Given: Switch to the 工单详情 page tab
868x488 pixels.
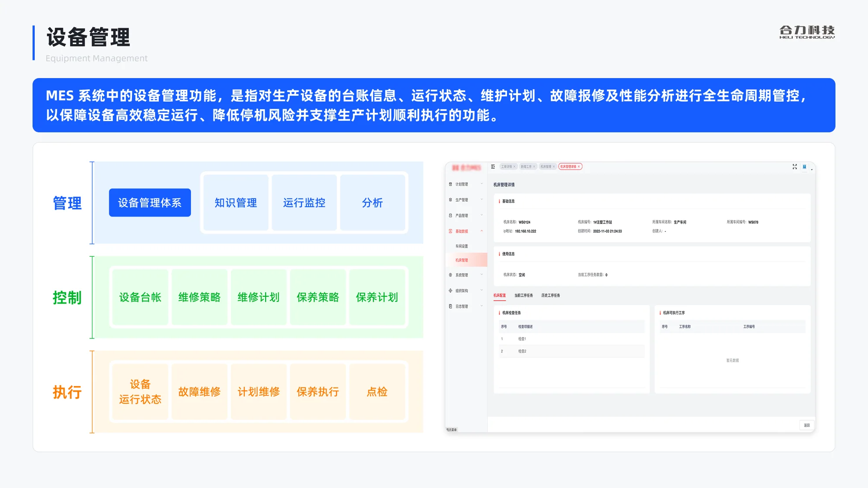Looking at the screenshot, I should (508, 167).
